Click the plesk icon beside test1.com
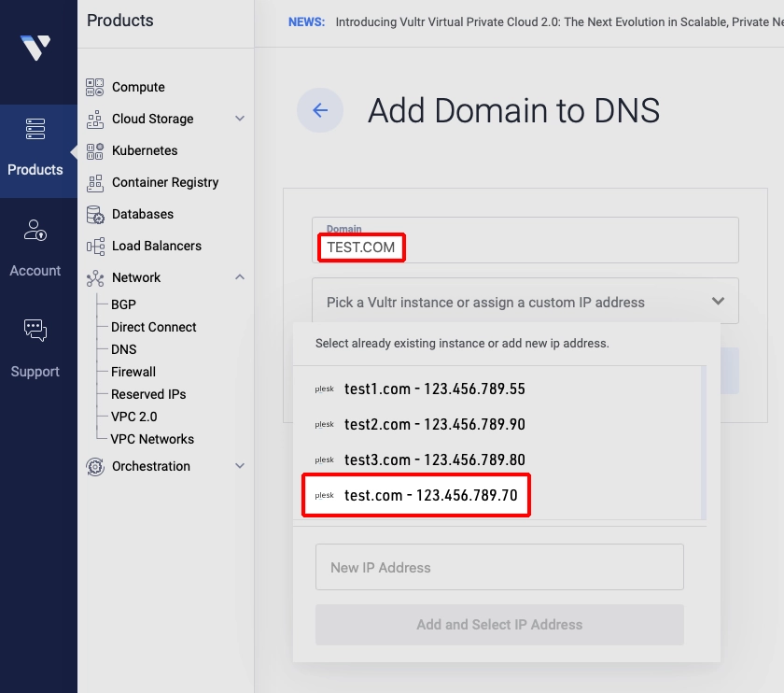This screenshot has height=693, width=784. point(325,389)
